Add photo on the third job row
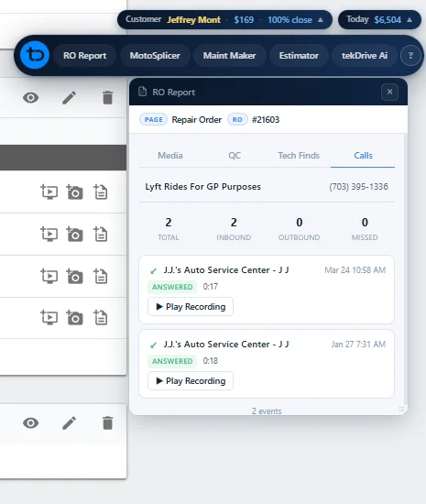The image size is (426, 504). [x=74, y=276]
